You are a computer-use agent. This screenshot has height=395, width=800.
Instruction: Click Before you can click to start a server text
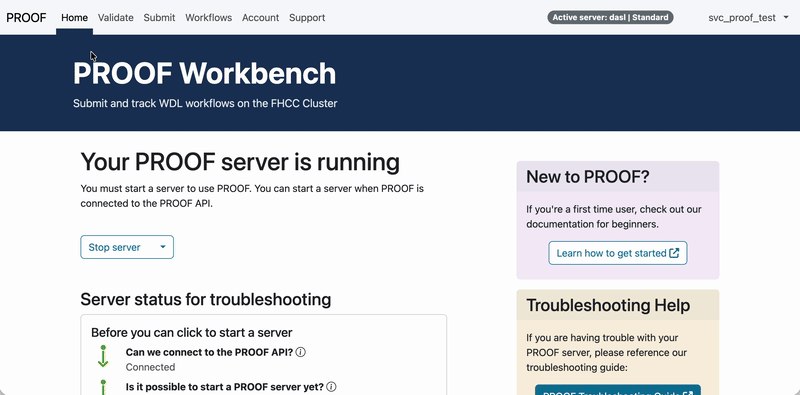pos(191,333)
